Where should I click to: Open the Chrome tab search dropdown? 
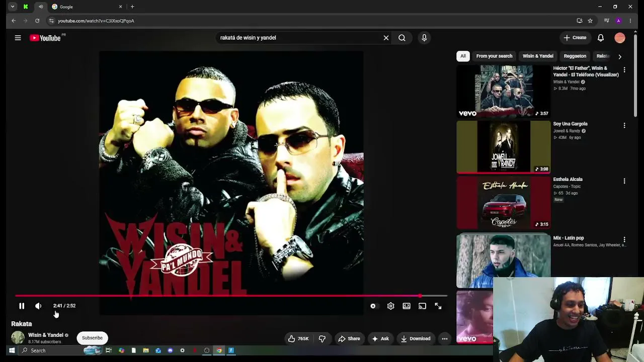pyautogui.click(x=13, y=7)
